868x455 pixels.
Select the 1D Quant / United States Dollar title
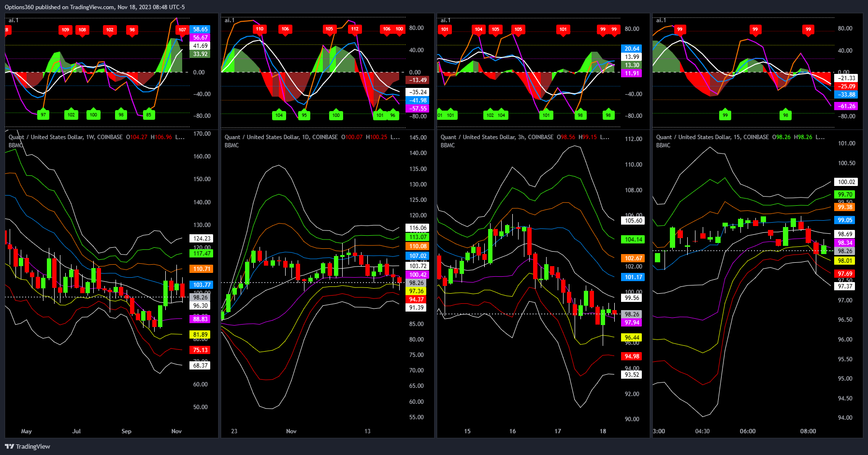[x=281, y=137]
